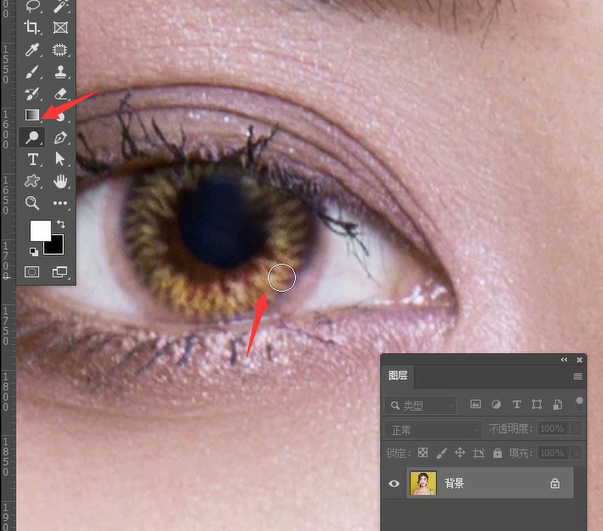Image resolution: width=603 pixels, height=531 pixels.
Task: Toggle Quick Mask mode
Action: coord(33,271)
